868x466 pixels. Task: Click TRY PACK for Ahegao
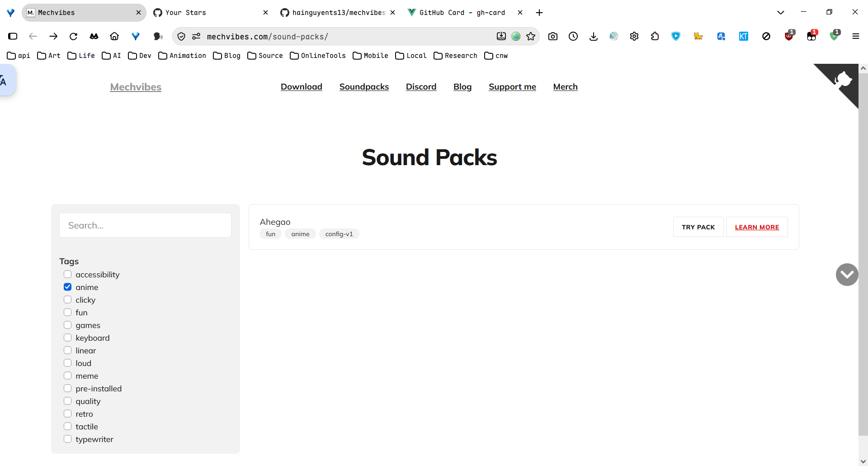(x=698, y=227)
